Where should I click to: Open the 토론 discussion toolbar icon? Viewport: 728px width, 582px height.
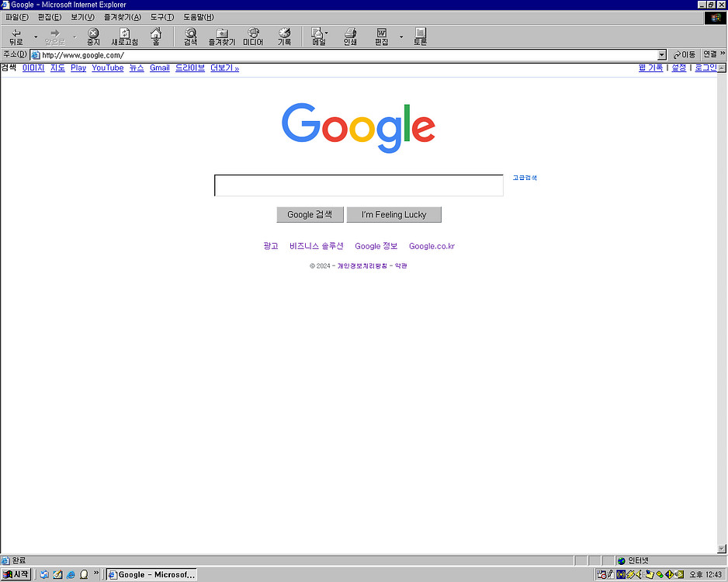pyautogui.click(x=420, y=36)
